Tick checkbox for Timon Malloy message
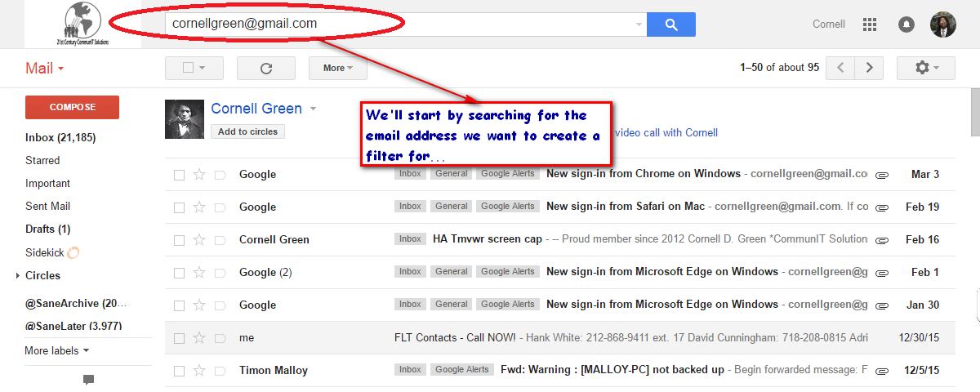This screenshot has height=392, width=980. [x=179, y=370]
